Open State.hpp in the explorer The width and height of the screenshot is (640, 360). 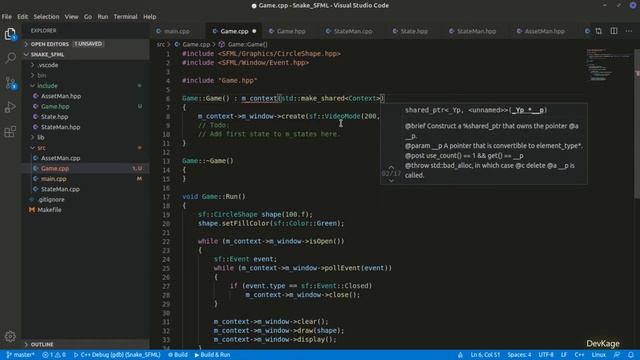point(86,117)
